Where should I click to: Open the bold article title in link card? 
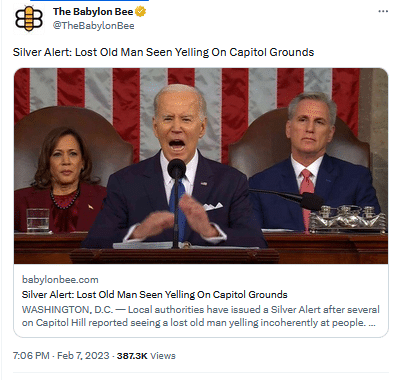[154, 295]
